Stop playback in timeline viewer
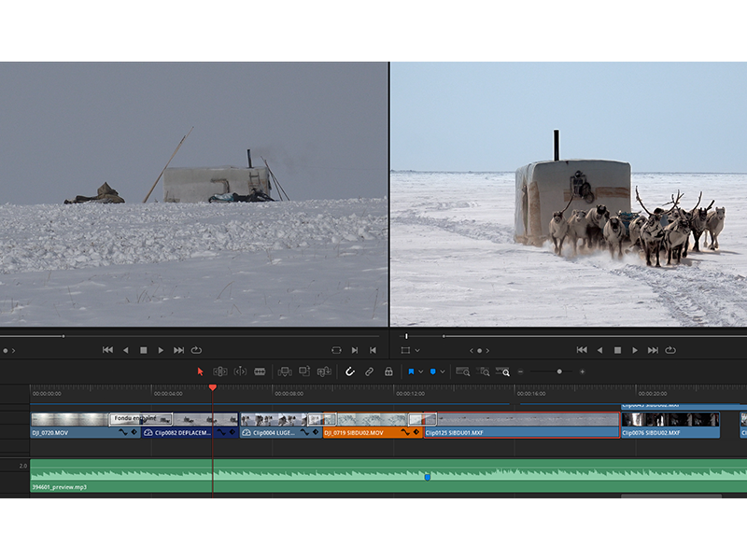 click(617, 350)
